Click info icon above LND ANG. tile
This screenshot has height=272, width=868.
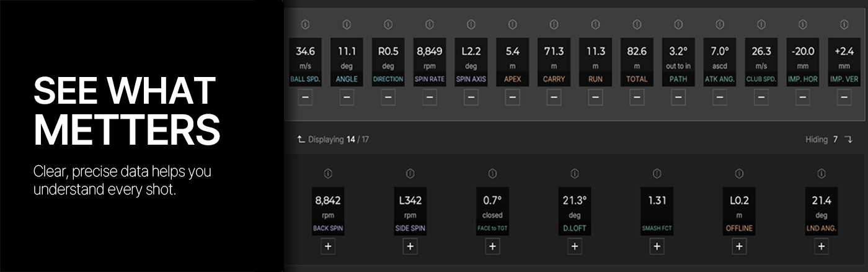(821, 173)
